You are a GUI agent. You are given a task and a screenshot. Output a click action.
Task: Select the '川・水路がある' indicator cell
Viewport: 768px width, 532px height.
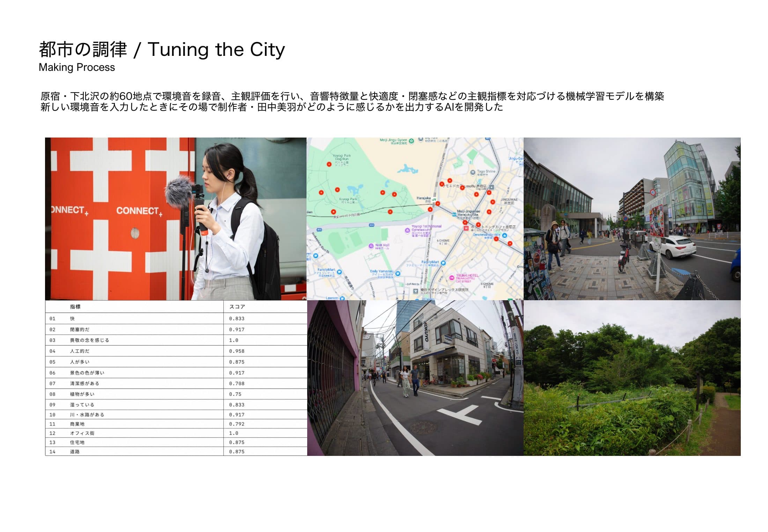click(x=87, y=415)
